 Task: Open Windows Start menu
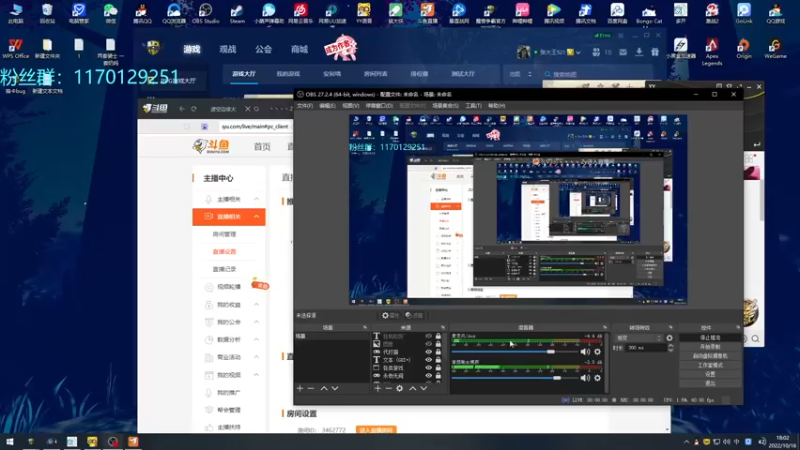click(10, 441)
